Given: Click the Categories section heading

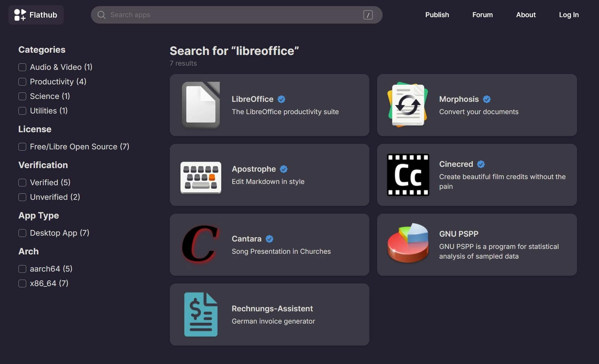Looking at the screenshot, I should (42, 50).
